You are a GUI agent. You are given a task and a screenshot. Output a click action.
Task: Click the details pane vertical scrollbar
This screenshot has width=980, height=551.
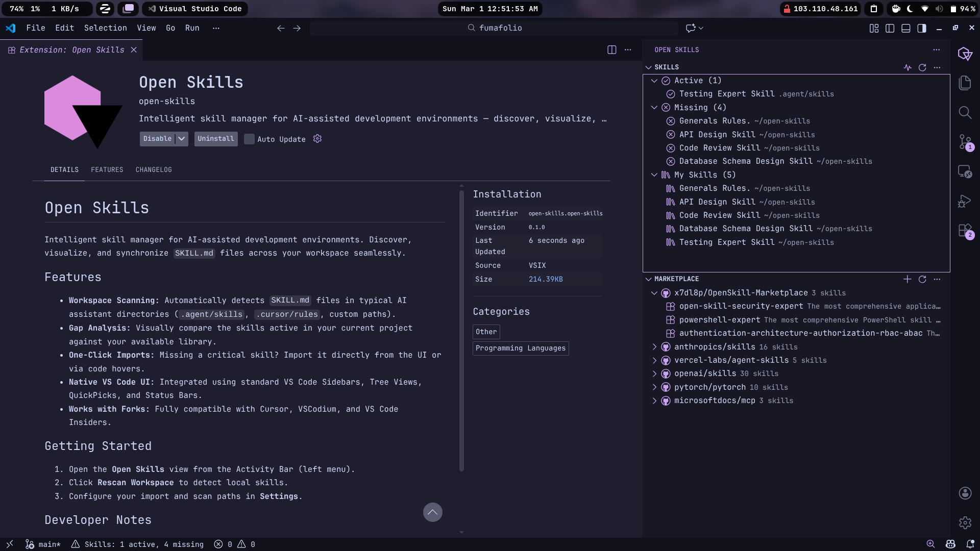[461, 332]
